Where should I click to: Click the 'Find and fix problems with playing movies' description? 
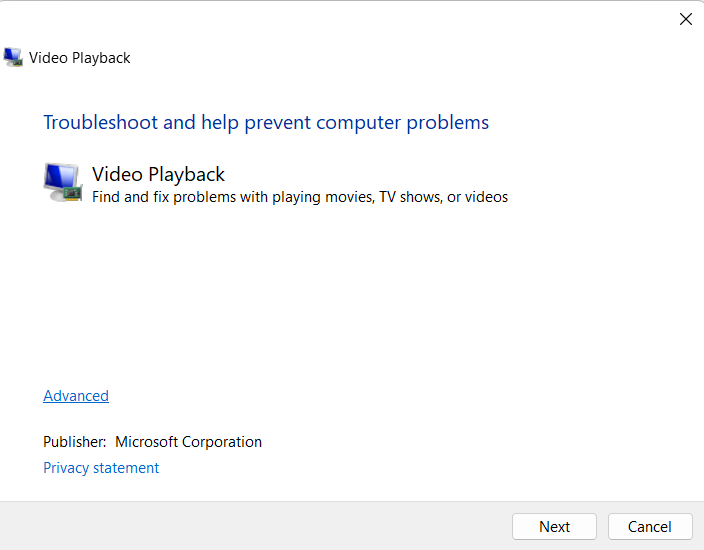(300, 197)
